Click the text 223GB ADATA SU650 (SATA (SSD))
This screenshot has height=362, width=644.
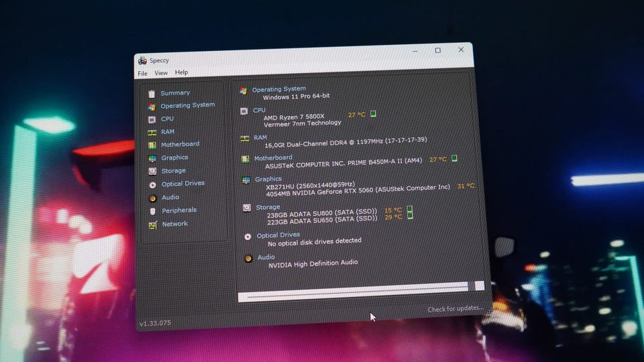322,220
